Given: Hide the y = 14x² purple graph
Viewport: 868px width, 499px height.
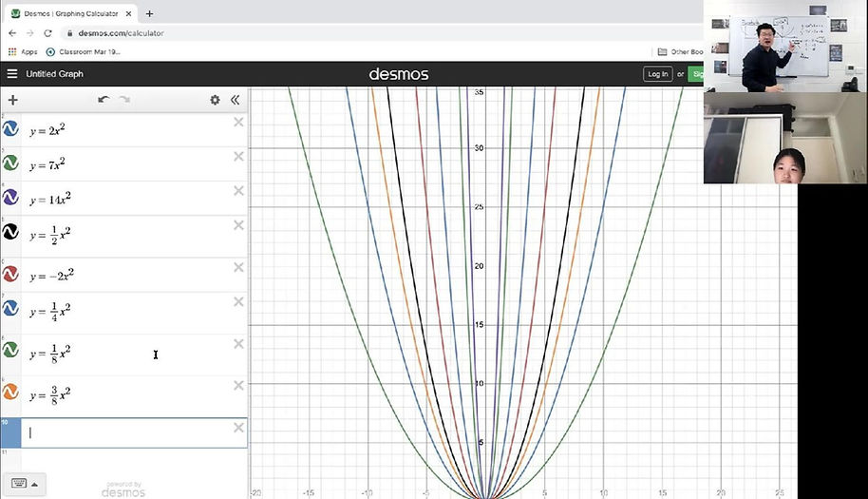Looking at the screenshot, I should tap(10, 198).
